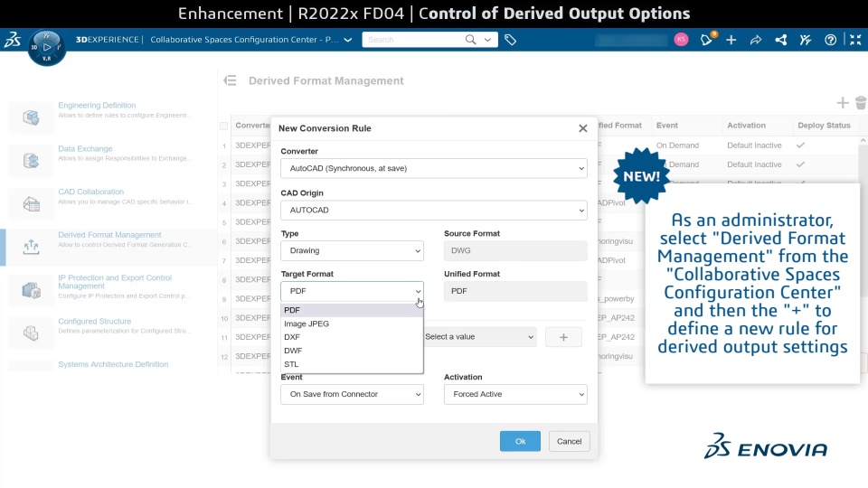The width and height of the screenshot is (868, 488).
Task: Open the CAD Collaboration section
Action: pyautogui.click(x=90, y=192)
